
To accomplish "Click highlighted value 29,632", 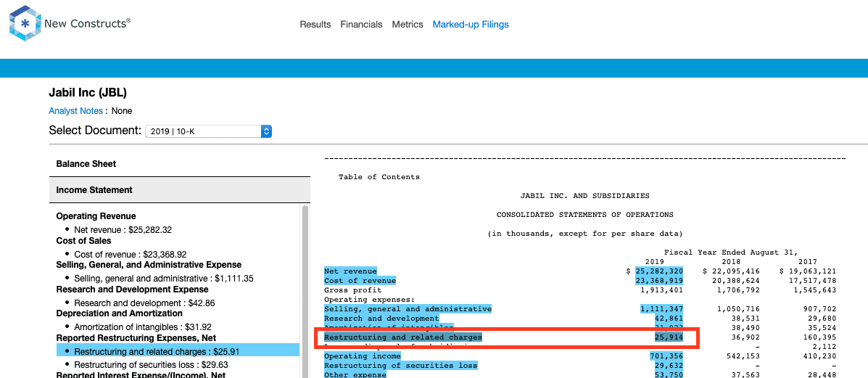I will pos(669,365).
